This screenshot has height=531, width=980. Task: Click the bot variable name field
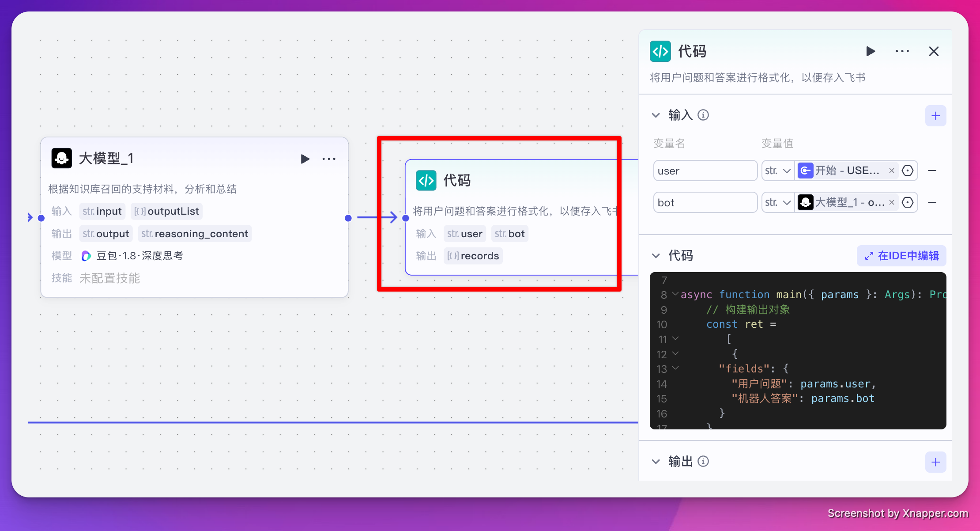(x=705, y=202)
